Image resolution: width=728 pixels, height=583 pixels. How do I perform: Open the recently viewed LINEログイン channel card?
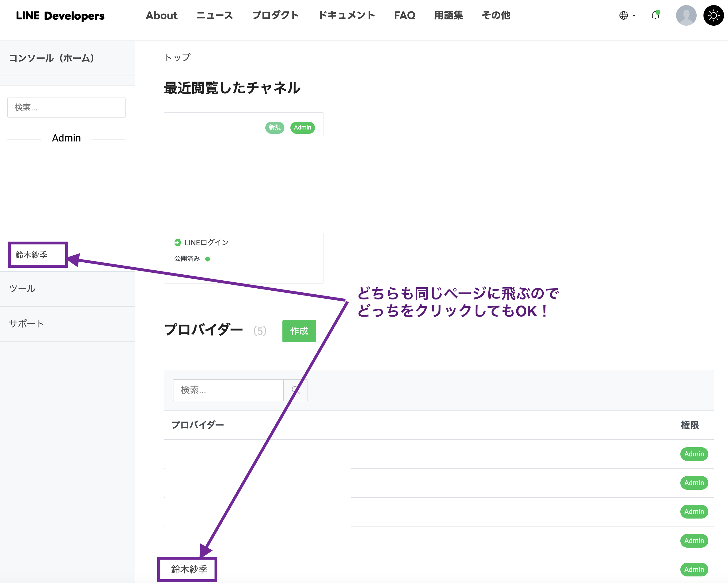(243, 198)
